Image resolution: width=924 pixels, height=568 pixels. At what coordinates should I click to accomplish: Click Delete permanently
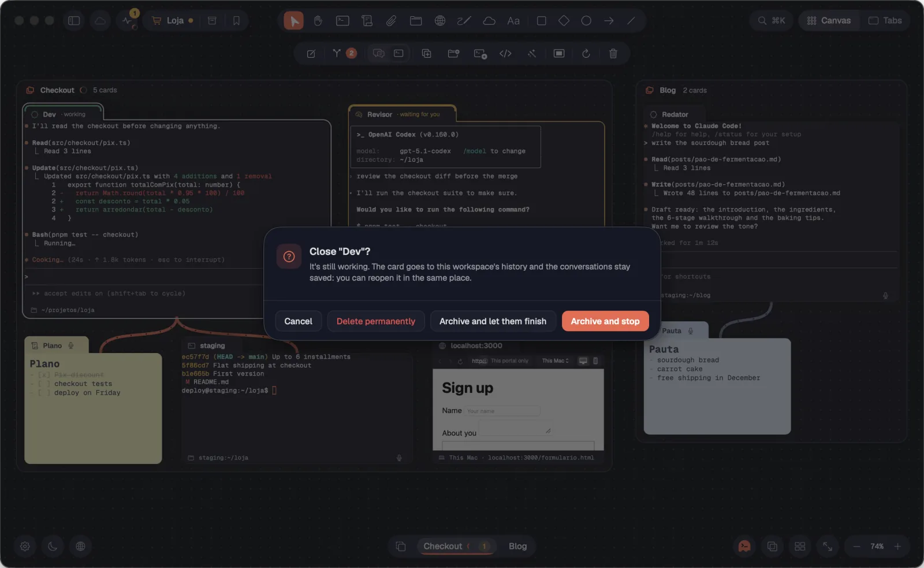coord(376,321)
